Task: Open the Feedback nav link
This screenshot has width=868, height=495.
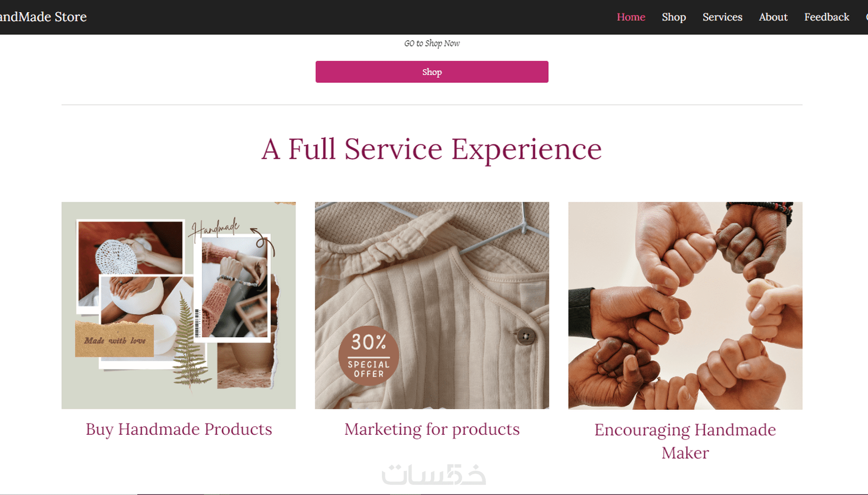Action: pos(827,17)
